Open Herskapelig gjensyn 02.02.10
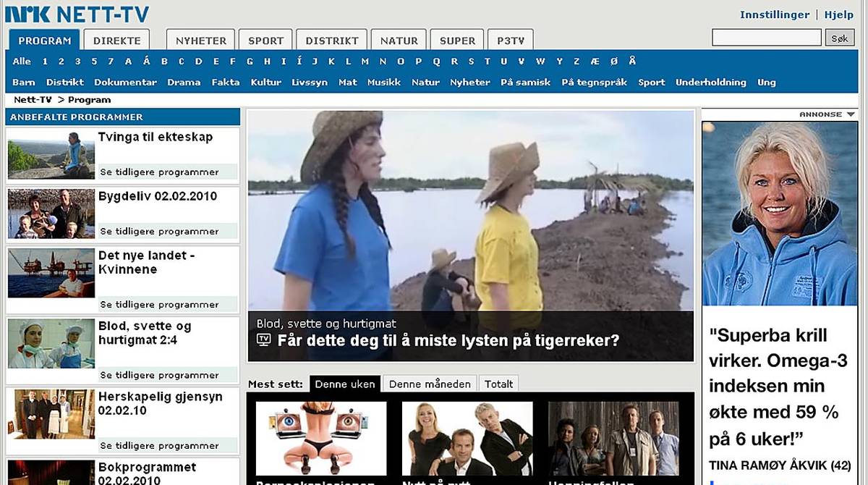 [x=161, y=403]
